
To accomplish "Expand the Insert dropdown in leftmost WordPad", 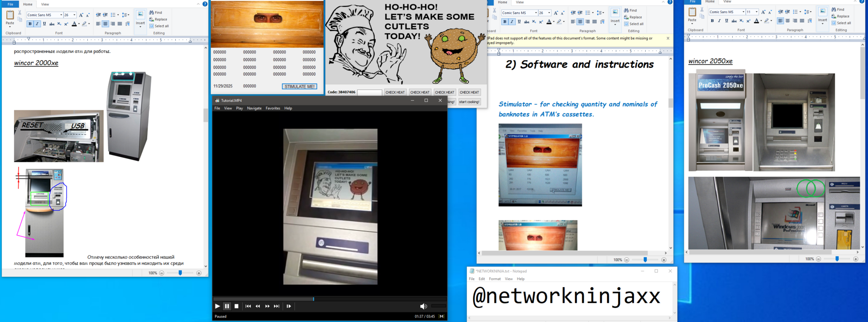I will [x=140, y=26].
